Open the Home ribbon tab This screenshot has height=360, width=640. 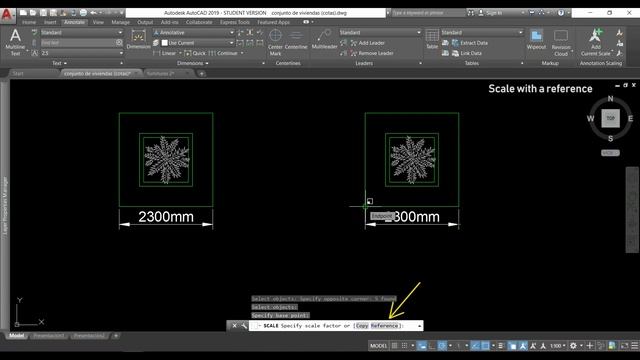click(x=29, y=22)
